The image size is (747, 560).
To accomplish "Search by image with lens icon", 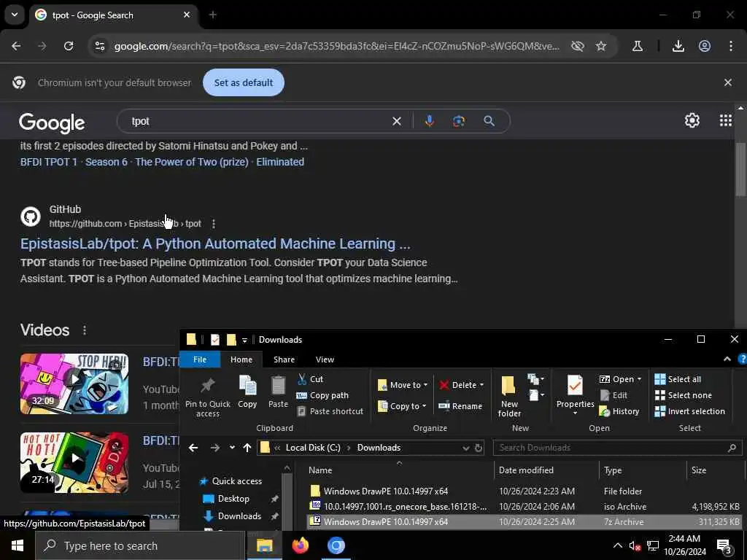I will click(458, 121).
